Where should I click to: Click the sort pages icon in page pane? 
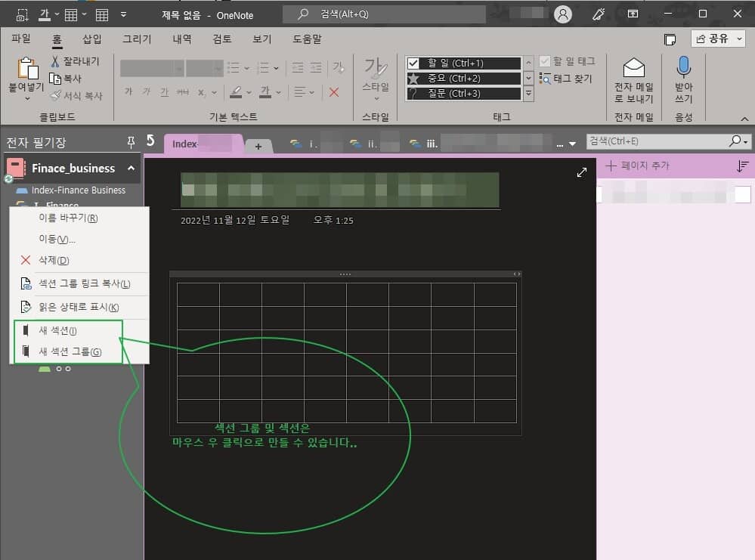point(742,166)
